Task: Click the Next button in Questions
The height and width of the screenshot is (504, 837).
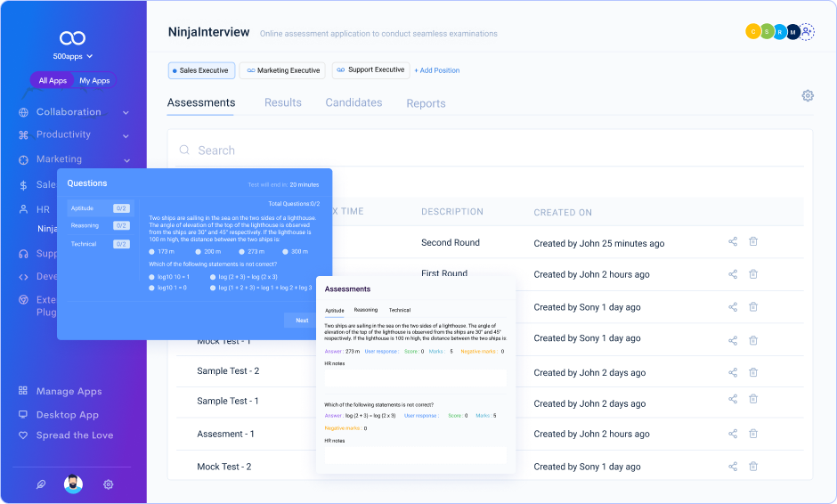Action: pyautogui.click(x=302, y=321)
